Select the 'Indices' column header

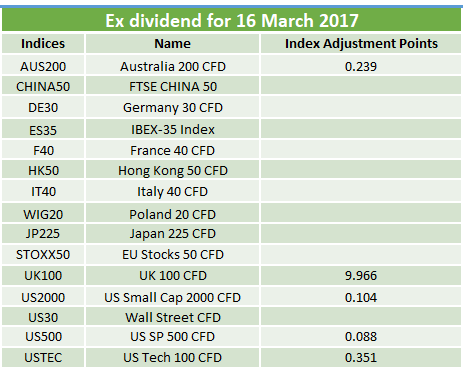pos(43,44)
